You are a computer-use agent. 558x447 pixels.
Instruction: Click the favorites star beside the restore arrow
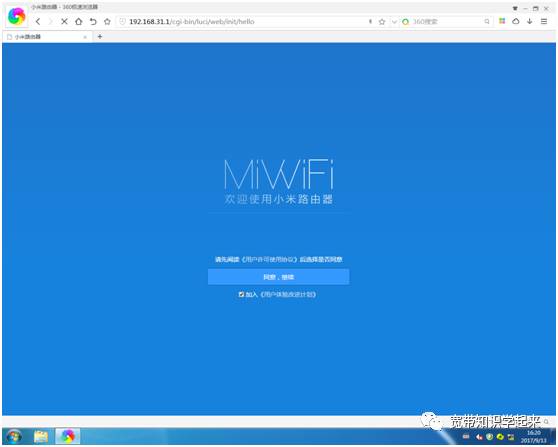(x=107, y=22)
